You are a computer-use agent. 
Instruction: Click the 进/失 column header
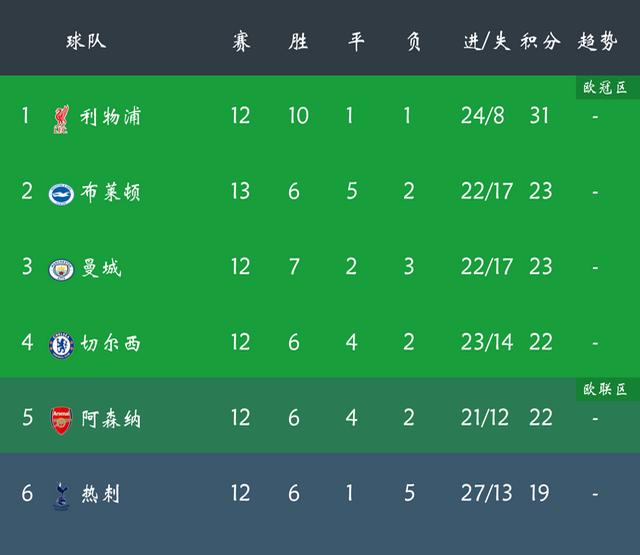pyautogui.click(x=486, y=42)
